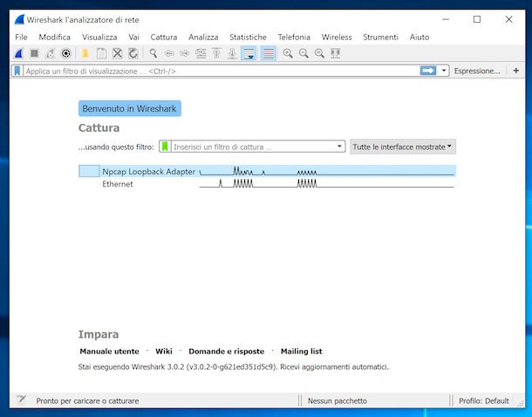Jump to first packet icon
Viewport: 532px width, 417px height.
click(216, 53)
